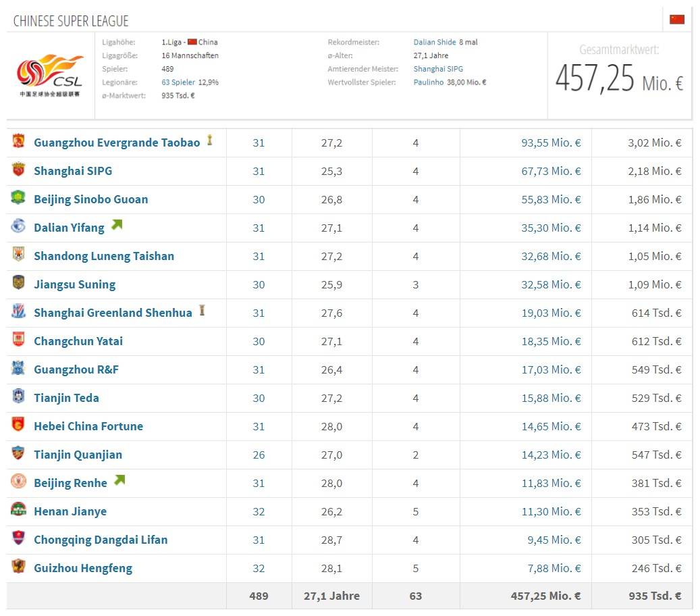Open the Hebei China Fortune club page
Image resolution: width=700 pixels, height=616 pixels.
point(88,426)
